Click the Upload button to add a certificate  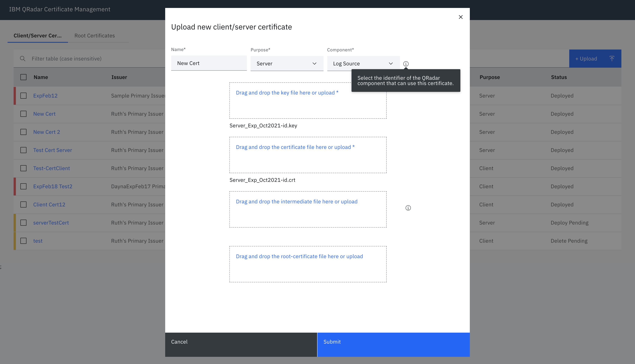click(586, 59)
